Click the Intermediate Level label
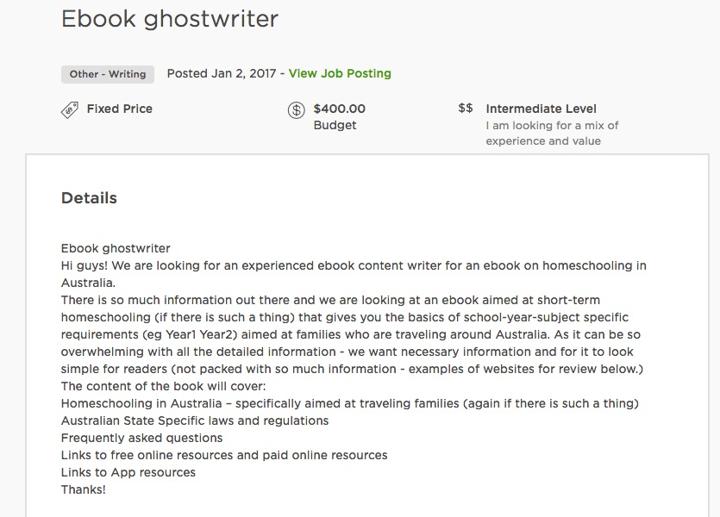 pos(541,109)
